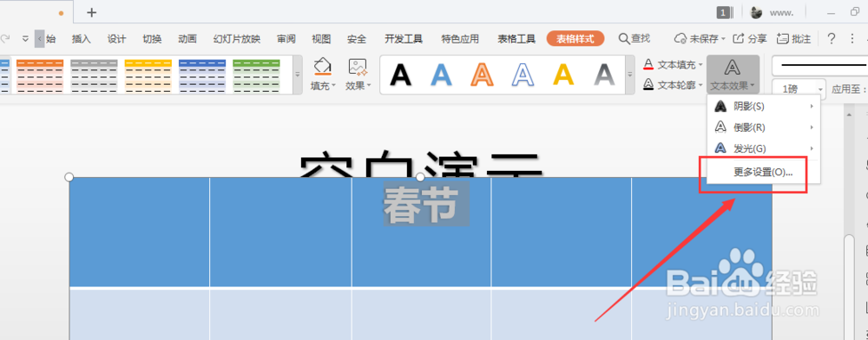868x340 pixels.
Task: Apply the blue outlined A text style
Action: [523, 75]
